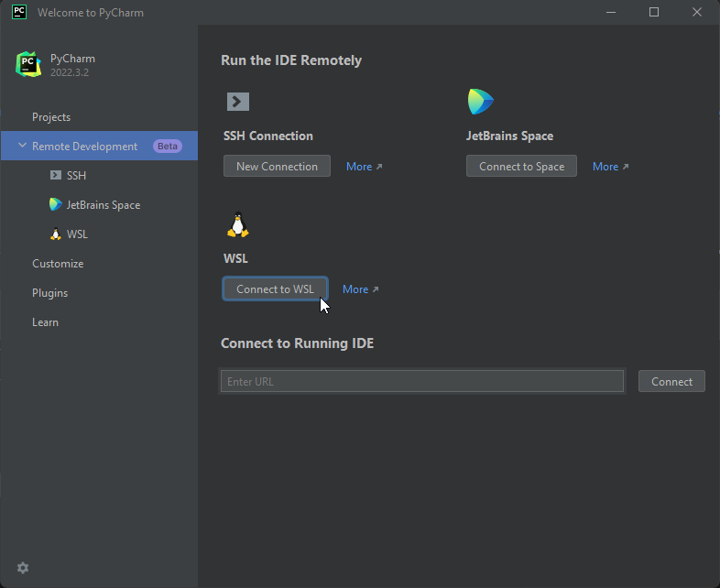The height and width of the screenshot is (588, 720).
Task: Click the Connect to WSL button
Action: [275, 289]
